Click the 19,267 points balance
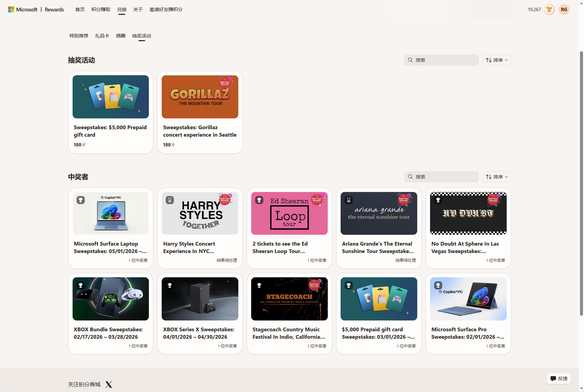 tap(534, 9)
